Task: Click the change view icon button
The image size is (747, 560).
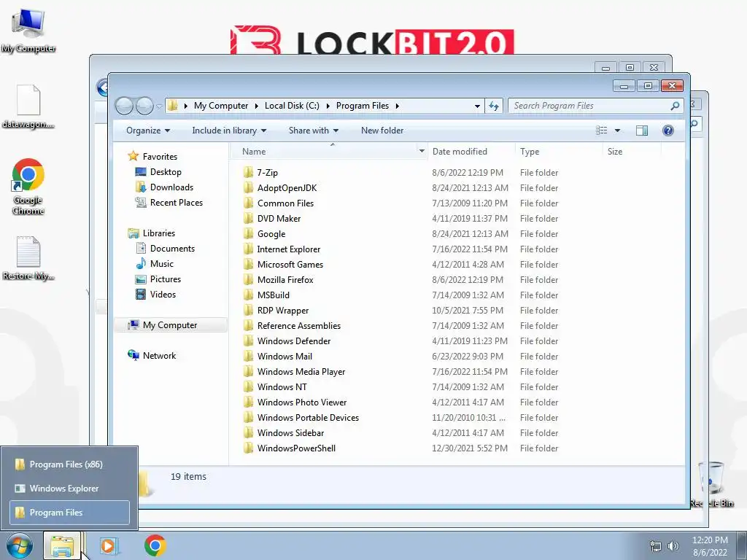Action: click(602, 131)
